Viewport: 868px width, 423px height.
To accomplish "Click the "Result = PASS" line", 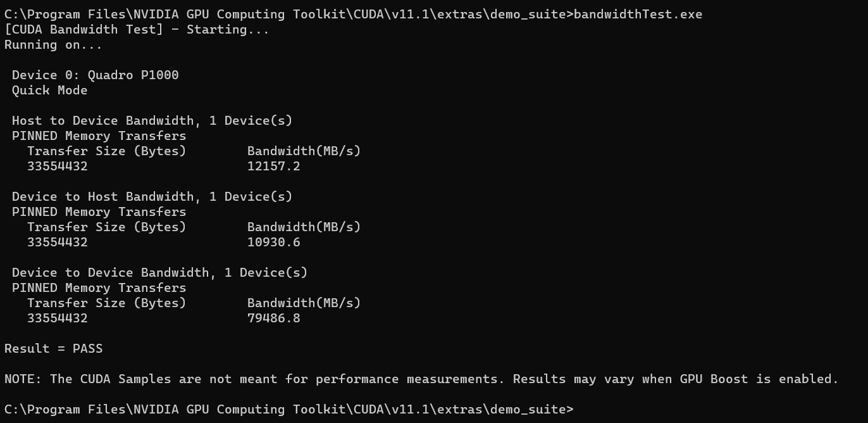I will pyautogui.click(x=53, y=348).
